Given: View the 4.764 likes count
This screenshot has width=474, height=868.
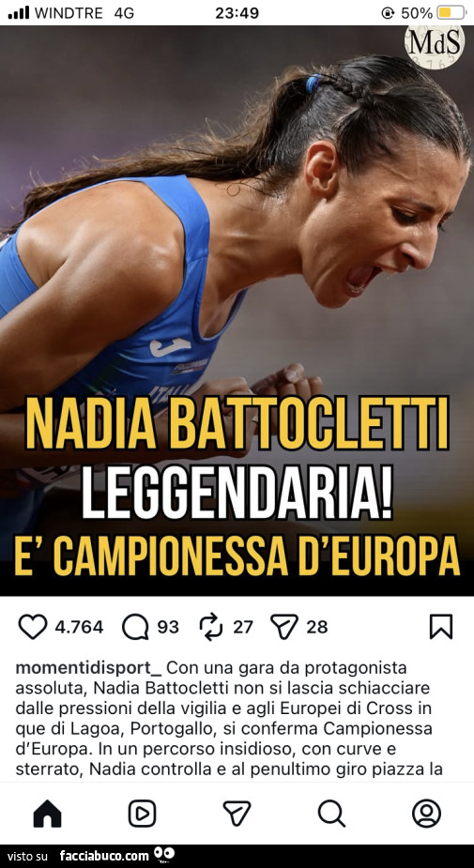Looking at the screenshot, I should (x=79, y=627).
